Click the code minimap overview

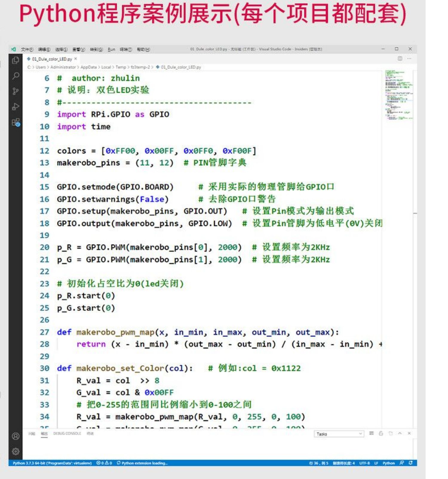pos(398,95)
